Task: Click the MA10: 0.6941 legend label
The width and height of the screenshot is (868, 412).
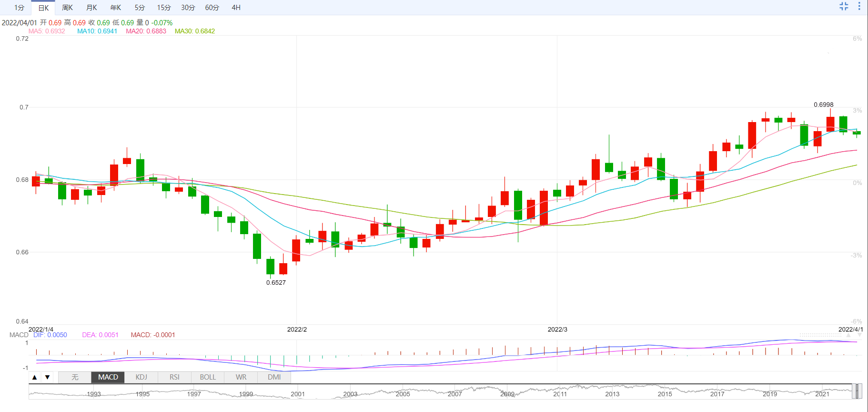Action: coord(97,31)
